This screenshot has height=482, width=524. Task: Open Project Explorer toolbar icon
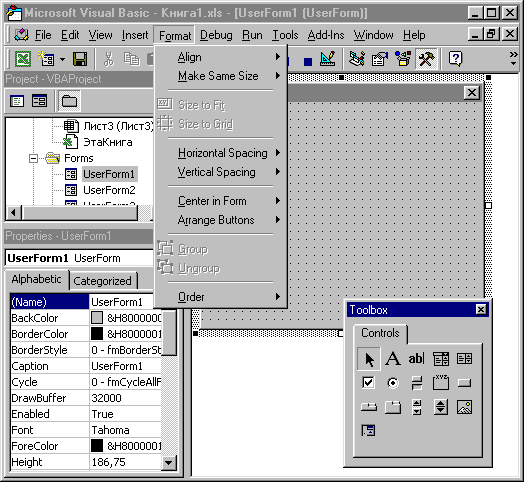(x=357, y=59)
